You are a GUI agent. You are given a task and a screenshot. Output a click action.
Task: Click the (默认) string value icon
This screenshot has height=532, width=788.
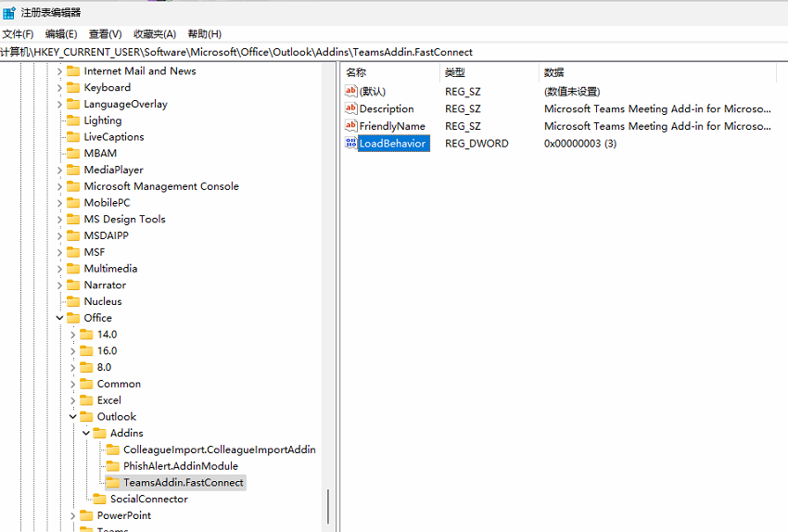[x=350, y=91]
